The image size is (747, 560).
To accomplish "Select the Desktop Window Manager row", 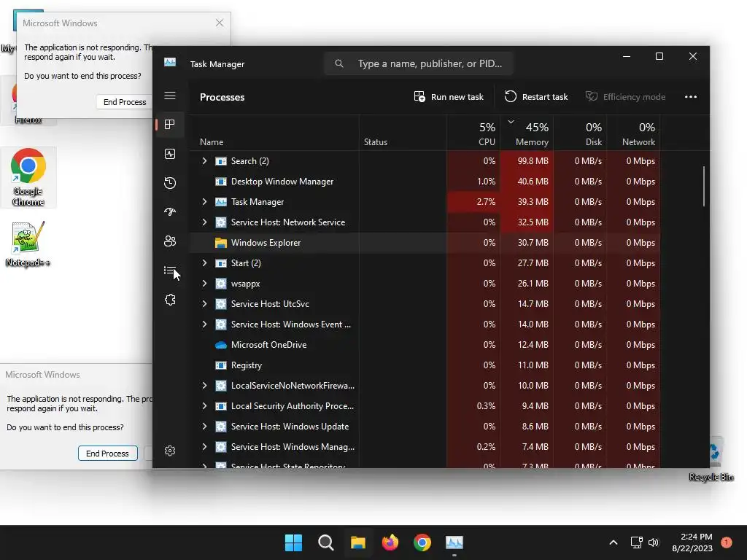I will tap(424, 182).
